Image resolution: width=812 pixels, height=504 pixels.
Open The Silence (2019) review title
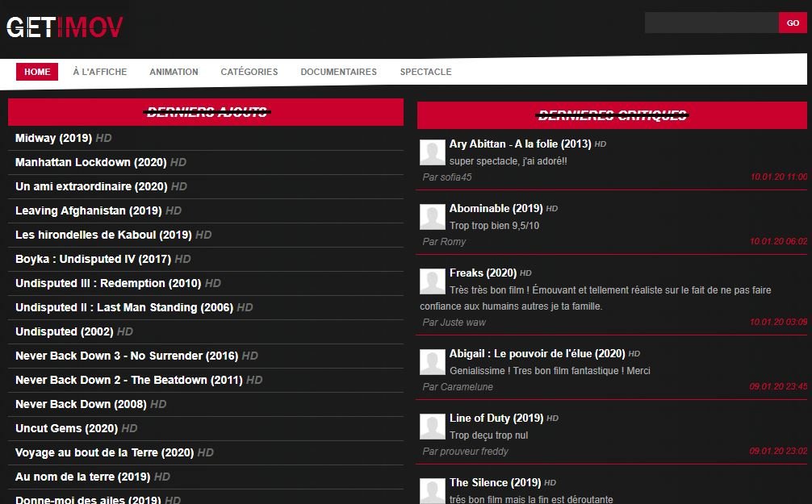click(x=495, y=483)
